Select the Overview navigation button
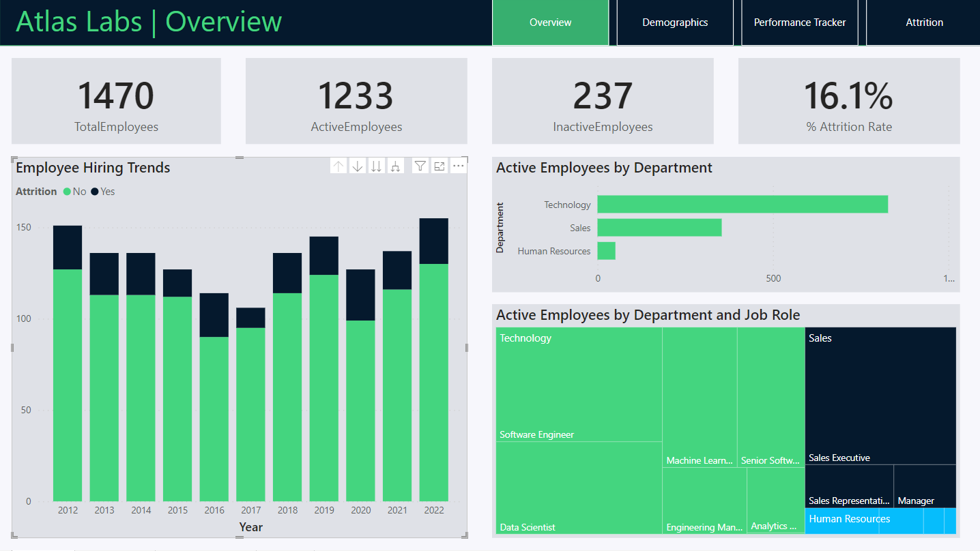 pos(550,23)
